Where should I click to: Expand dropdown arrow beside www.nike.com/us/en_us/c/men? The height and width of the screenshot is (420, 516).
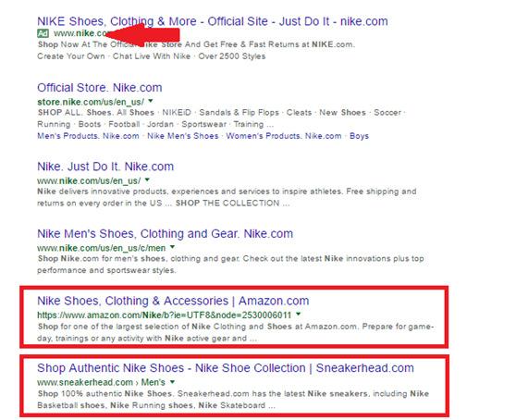click(x=172, y=247)
